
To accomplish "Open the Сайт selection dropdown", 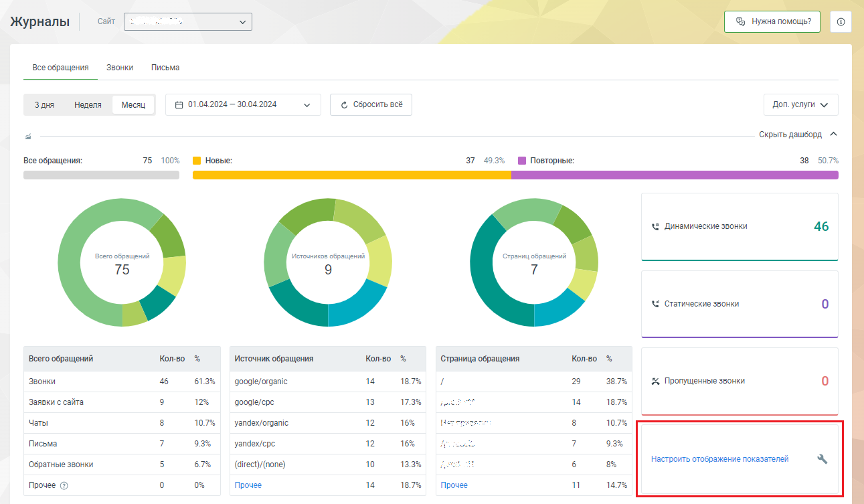I will pos(188,21).
